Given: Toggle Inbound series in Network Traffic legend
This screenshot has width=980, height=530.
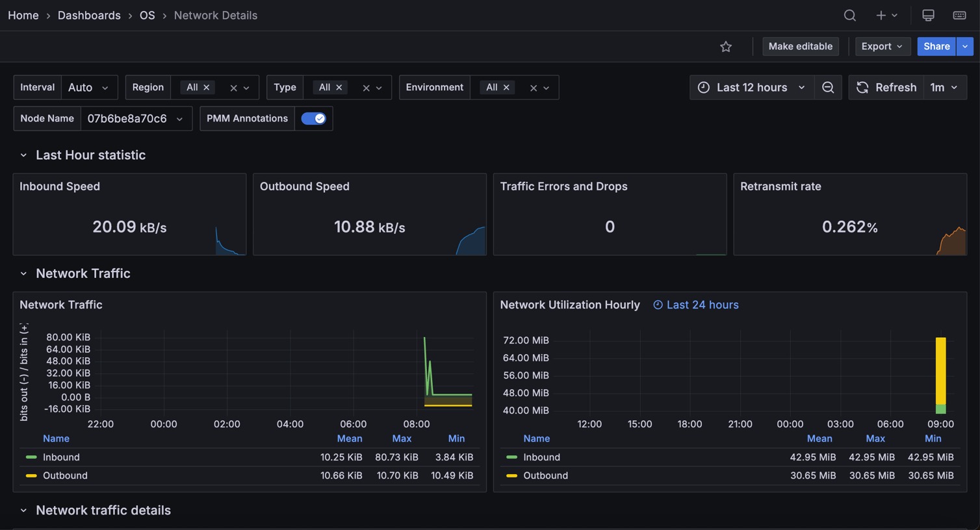Looking at the screenshot, I should click(x=61, y=457).
